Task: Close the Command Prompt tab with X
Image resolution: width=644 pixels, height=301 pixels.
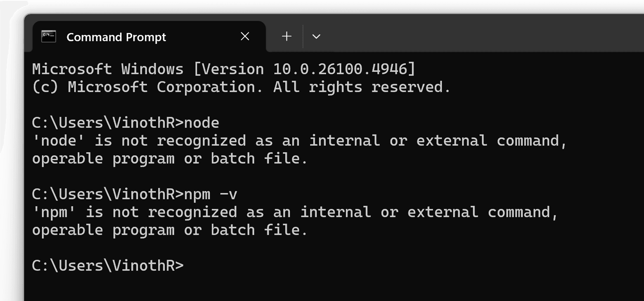Action: pyautogui.click(x=245, y=36)
